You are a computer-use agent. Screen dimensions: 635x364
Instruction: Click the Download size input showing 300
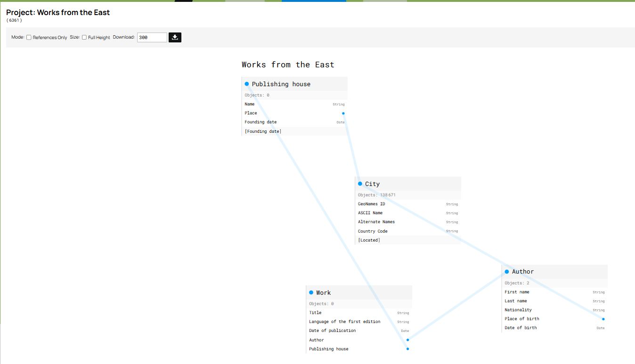pos(152,37)
